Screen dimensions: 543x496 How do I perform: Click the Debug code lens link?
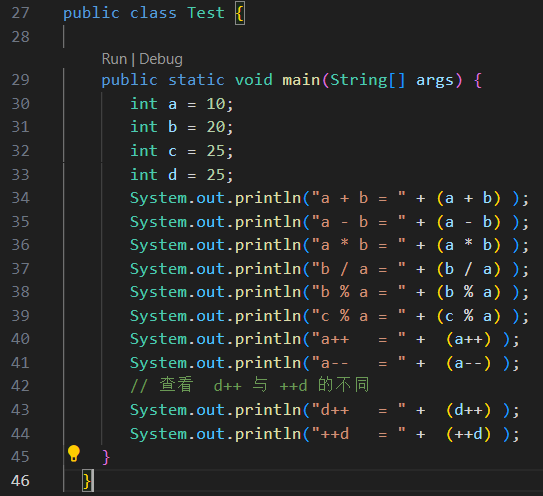pos(161,59)
